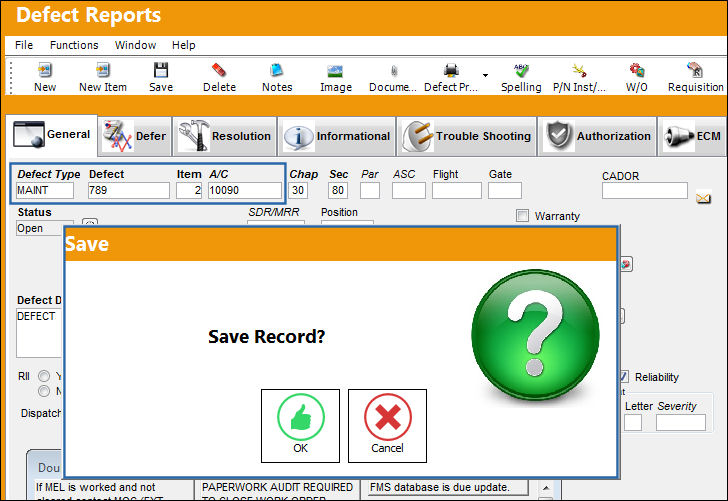
Task: Switch to the Authorization tab
Action: (597, 136)
